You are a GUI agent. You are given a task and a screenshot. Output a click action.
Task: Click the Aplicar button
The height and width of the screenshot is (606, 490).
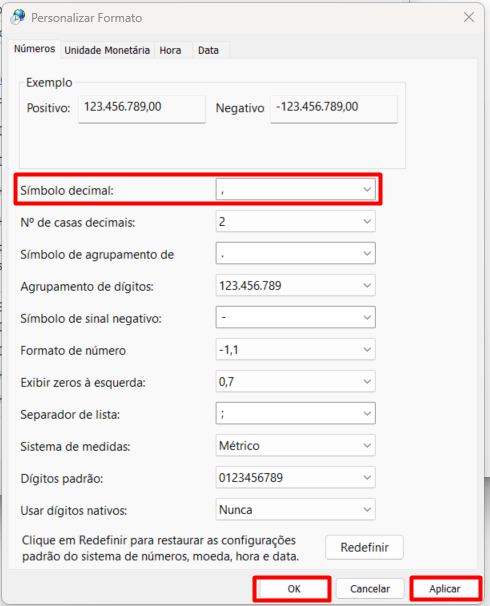pyautogui.click(x=445, y=589)
